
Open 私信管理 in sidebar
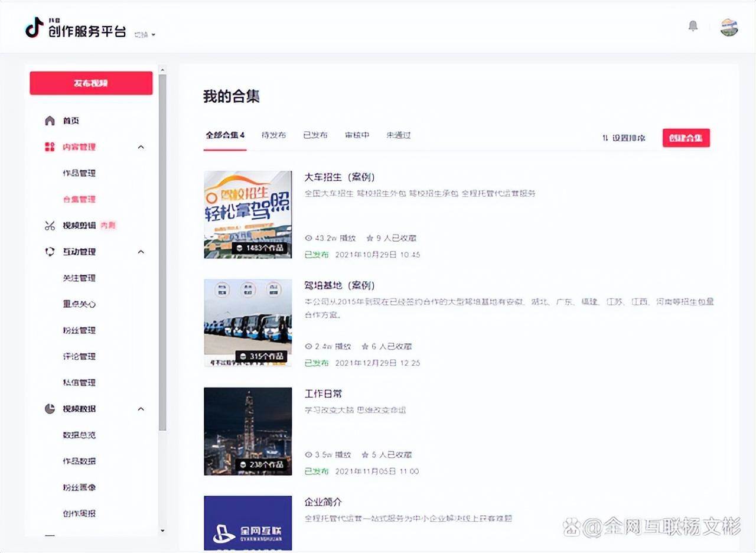click(x=79, y=382)
